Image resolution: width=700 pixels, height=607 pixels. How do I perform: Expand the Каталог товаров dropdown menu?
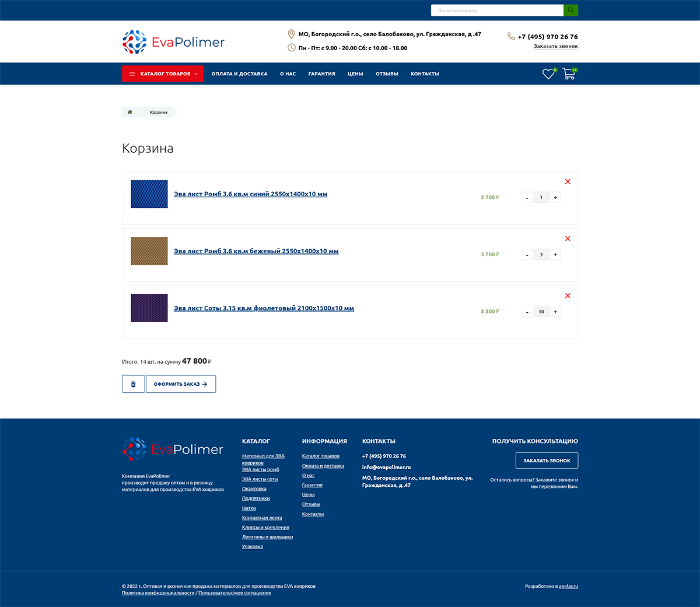coord(163,74)
